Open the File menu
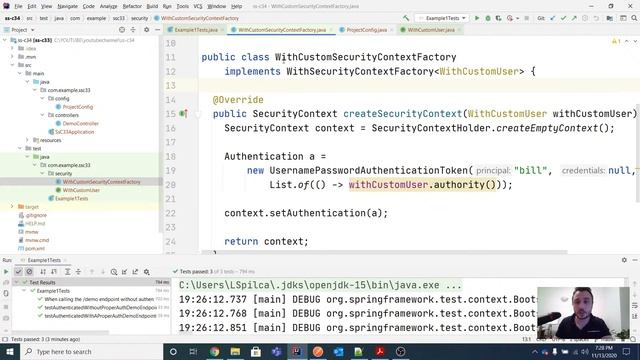The width and height of the screenshot is (640, 360). click(x=18, y=6)
